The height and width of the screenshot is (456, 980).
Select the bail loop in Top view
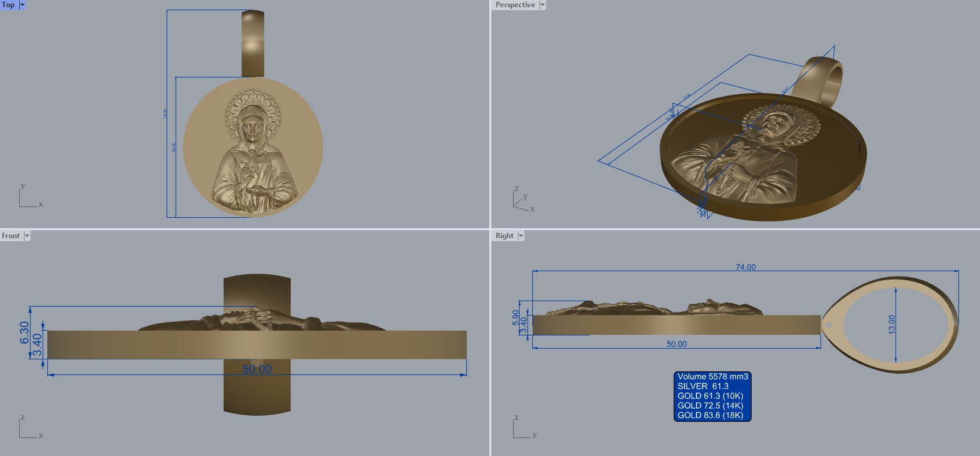253,43
